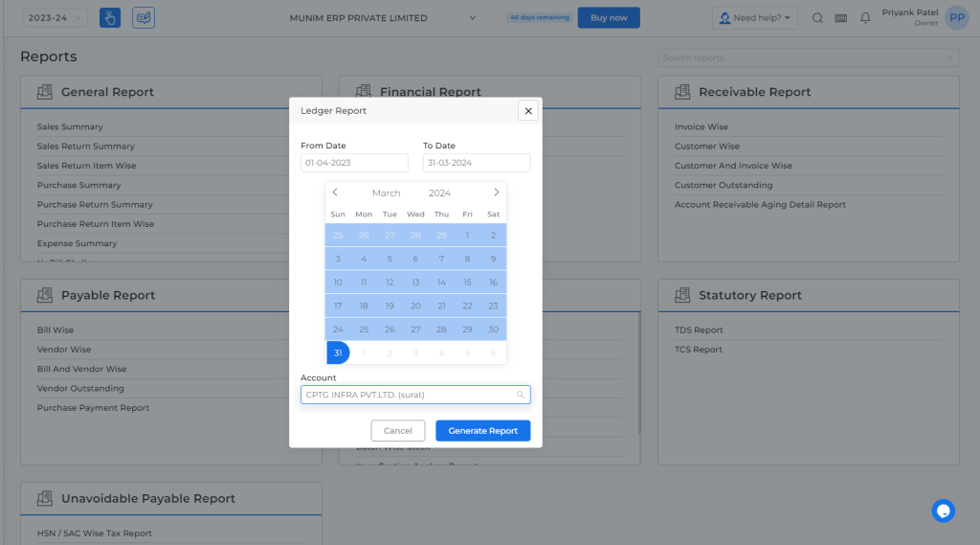
Task: Open Sales Return Summary report
Action: coord(85,146)
